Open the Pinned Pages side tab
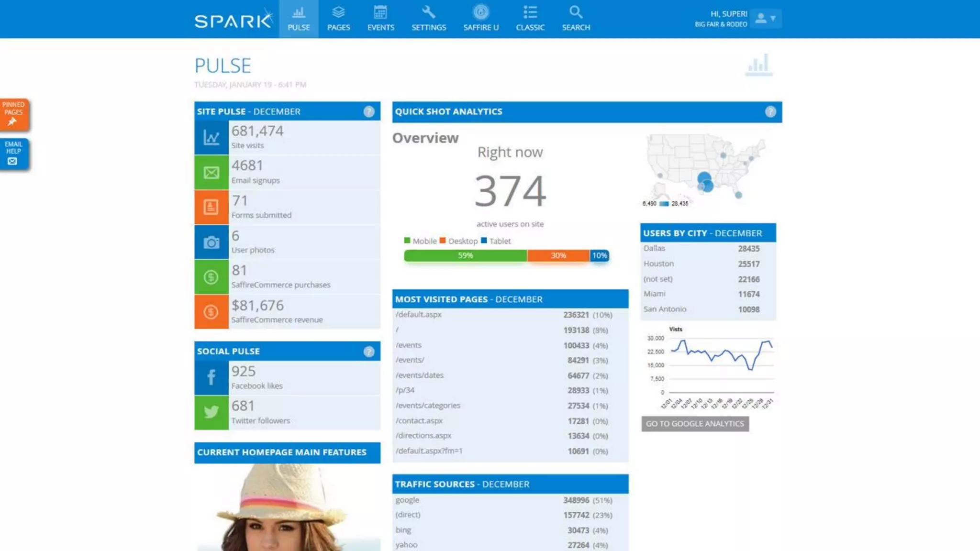The height and width of the screenshot is (551, 980). click(13, 114)
